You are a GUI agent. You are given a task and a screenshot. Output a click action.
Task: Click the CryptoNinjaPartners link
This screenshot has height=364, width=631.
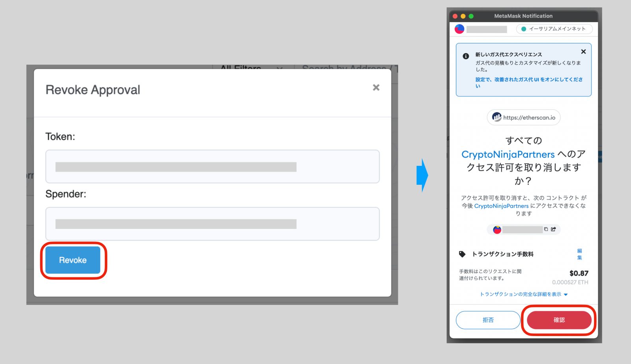507,154
